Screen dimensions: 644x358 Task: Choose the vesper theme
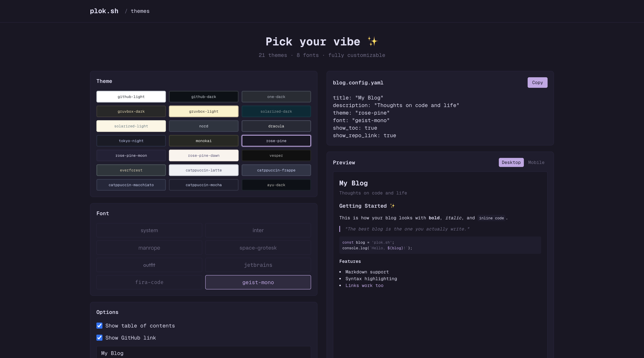pyautogui.click(x=276, y=155)
